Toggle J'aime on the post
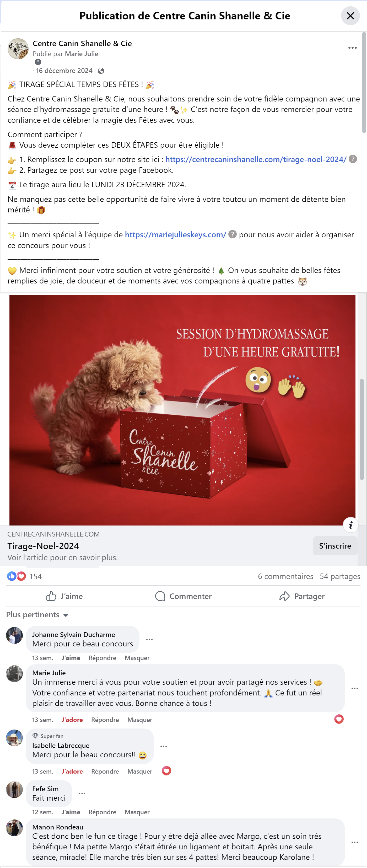Viewport: 367px width, 868px height. click(x=64, y=596)
